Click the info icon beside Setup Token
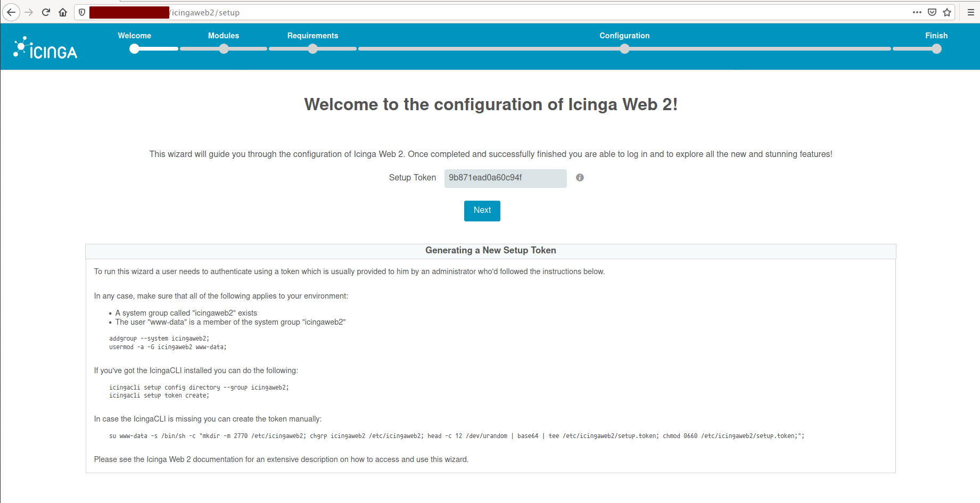Image resolution: width=980 pixels, height=503 pixels. (580, 178)
